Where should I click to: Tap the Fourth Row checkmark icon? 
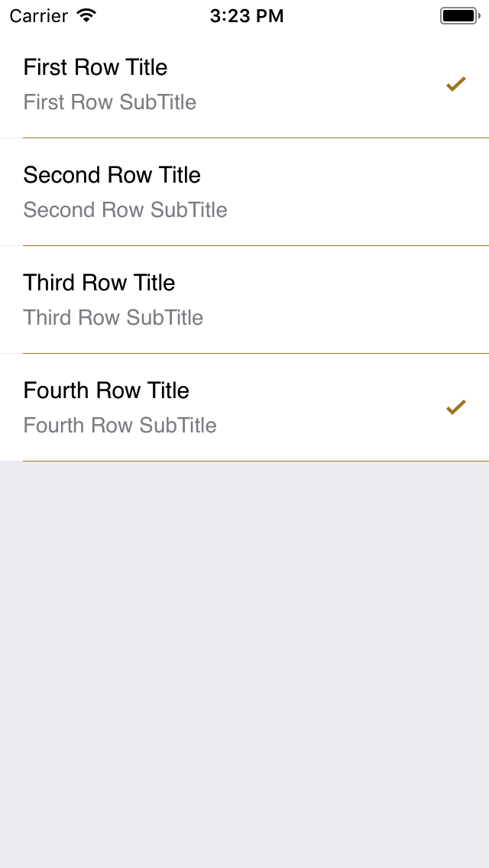[x=456, y=408]
